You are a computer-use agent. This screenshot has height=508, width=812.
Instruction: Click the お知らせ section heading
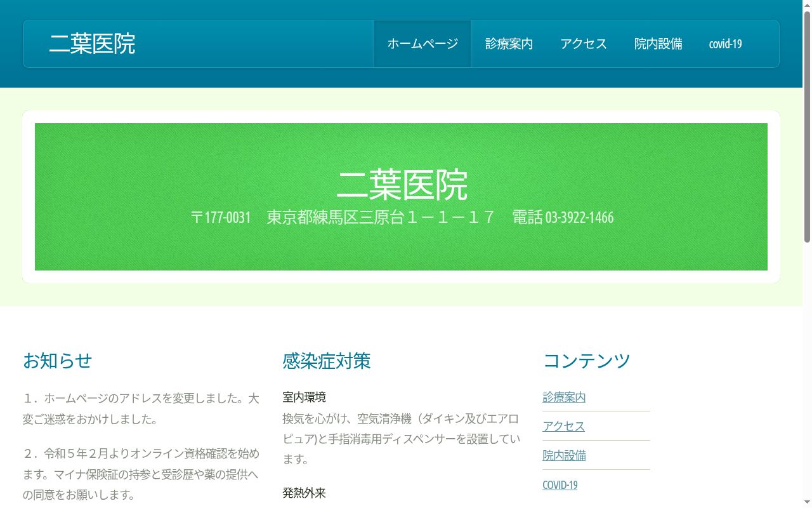tap(58, 361)
